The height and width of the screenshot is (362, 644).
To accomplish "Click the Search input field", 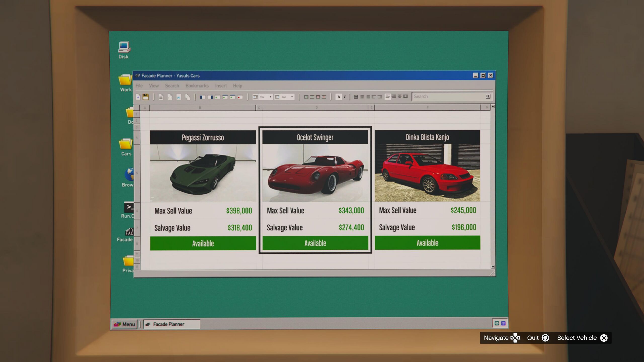I will click(x=448, y=97).
